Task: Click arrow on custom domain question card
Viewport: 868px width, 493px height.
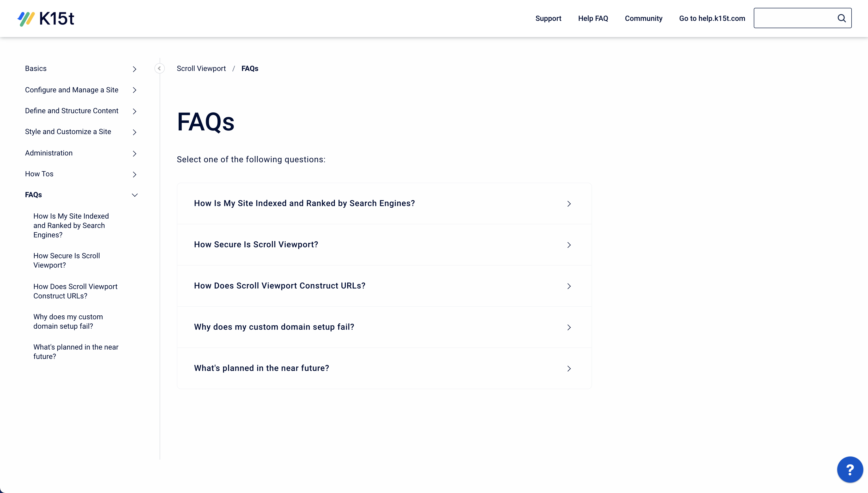Action: 569,327
